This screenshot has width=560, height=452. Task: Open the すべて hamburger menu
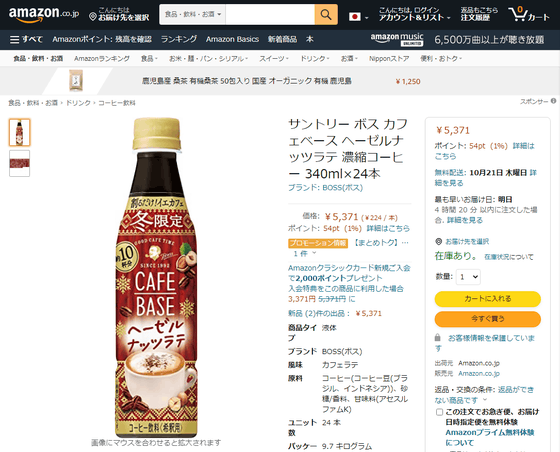[26, 39]
